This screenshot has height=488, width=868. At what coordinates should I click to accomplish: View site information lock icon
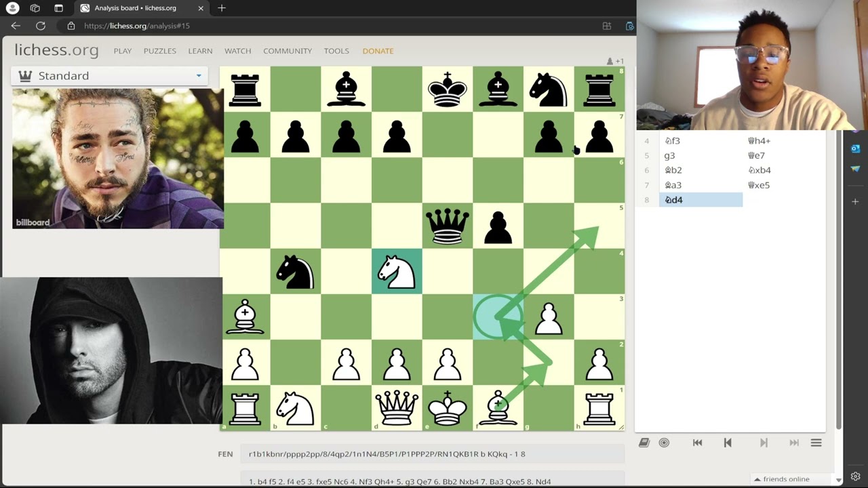(71, 26)
